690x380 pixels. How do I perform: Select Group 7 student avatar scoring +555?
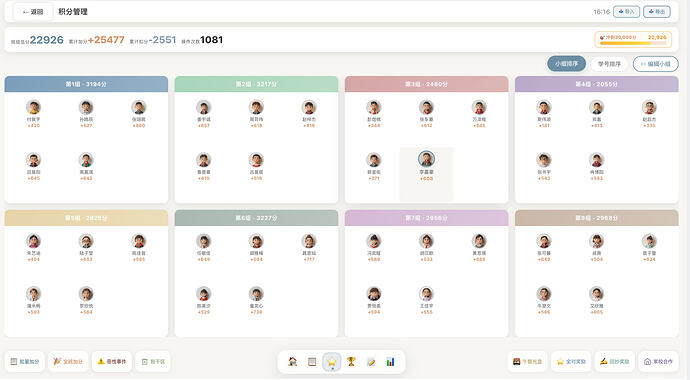click(x=426, y=294)
